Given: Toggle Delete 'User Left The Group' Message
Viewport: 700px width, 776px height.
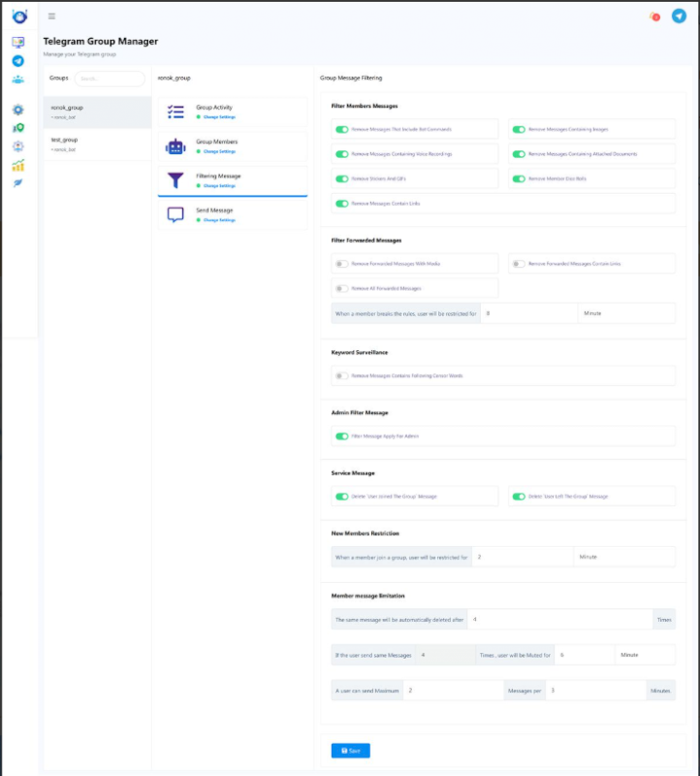Looking at the screenshot, I should click(519, 497).
